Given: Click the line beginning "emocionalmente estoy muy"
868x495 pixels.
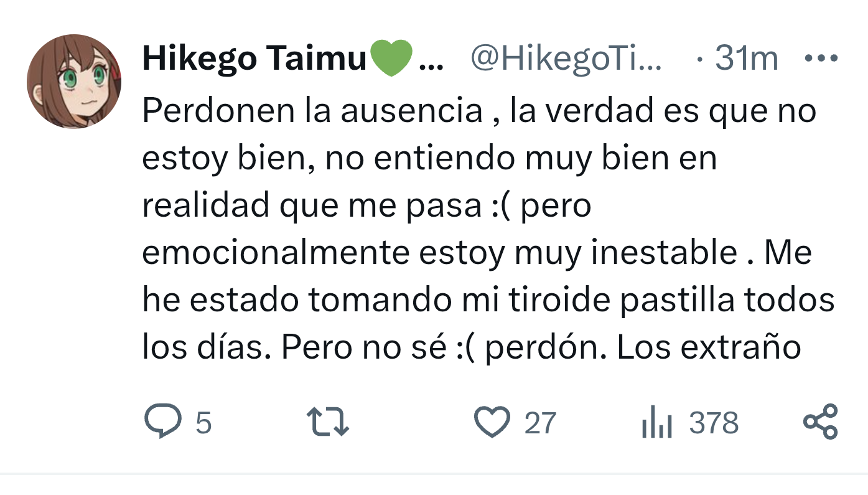Looking at the screenshot, I should [x=477, y=253].
